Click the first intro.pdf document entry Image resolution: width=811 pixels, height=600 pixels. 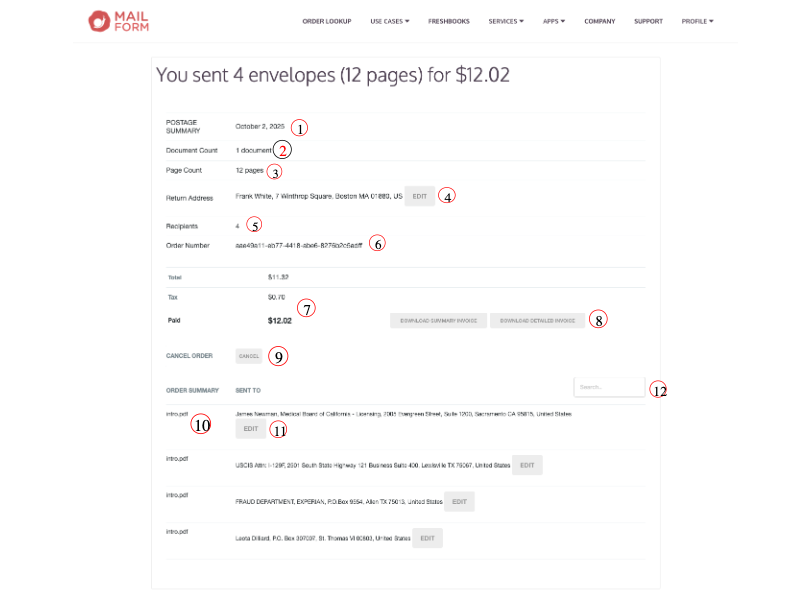(177, 413)
